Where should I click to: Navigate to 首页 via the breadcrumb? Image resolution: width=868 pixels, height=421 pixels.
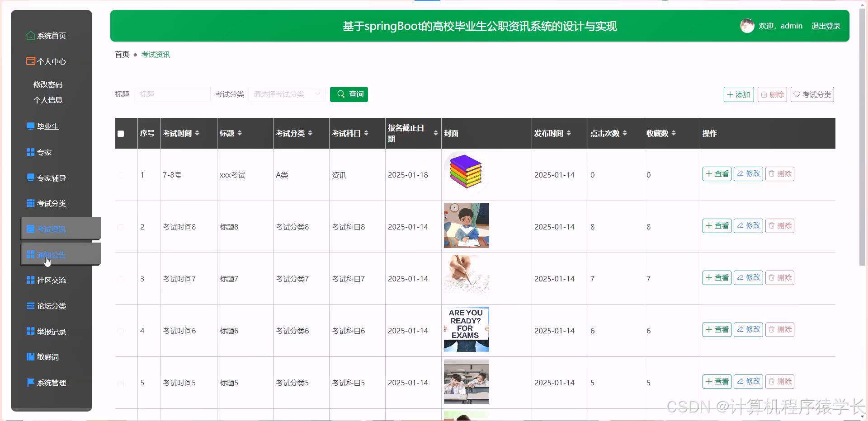pos(121,54)
